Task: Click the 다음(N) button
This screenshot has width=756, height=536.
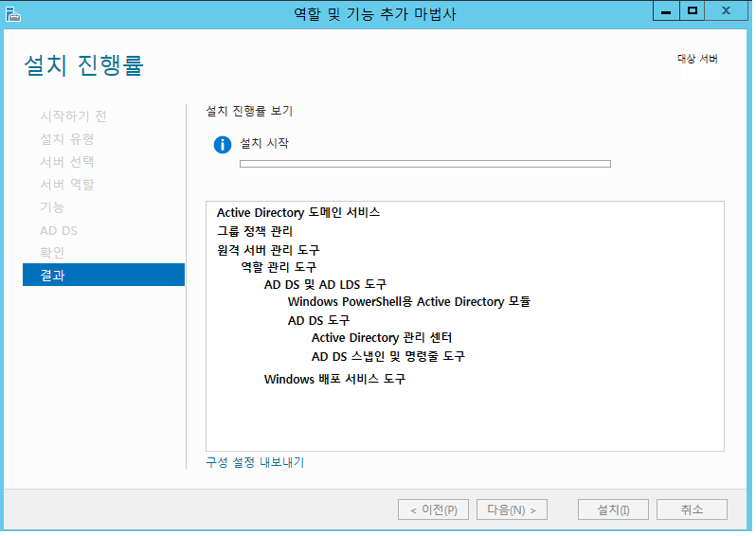Action: (x=512, y=509)
